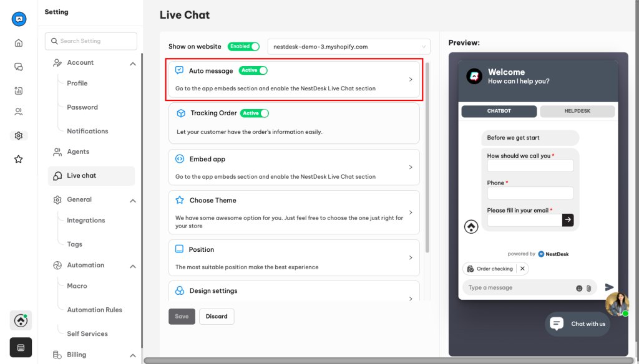Open the NestDesk logo at sidebar top
The height and width of the screenshot is (364, 639).
coord(19,19)
